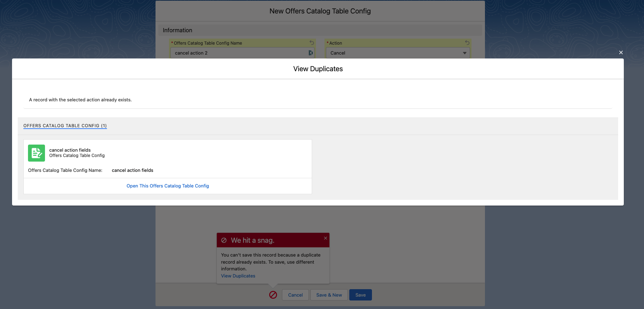The image size is (644, 309).
Task: Close the View Duplicates dialog
Action: coord(621,52)
